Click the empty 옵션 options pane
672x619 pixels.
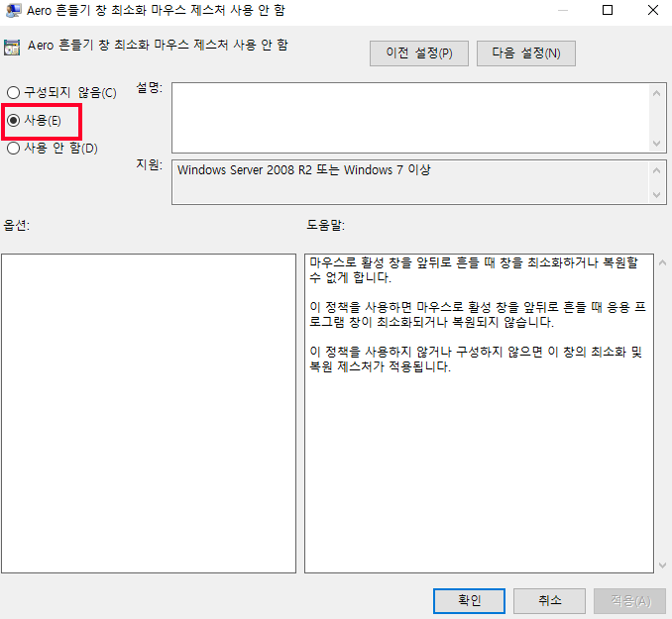(149, 413)
